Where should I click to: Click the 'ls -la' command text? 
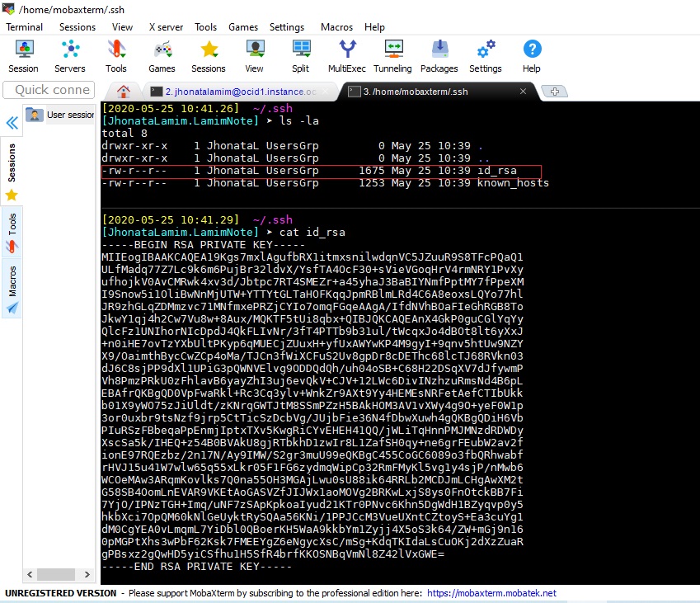(299, 120)
